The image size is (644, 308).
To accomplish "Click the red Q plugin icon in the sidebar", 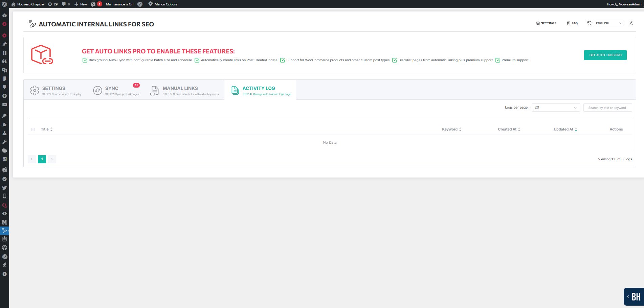I will (x=5, y=205).
